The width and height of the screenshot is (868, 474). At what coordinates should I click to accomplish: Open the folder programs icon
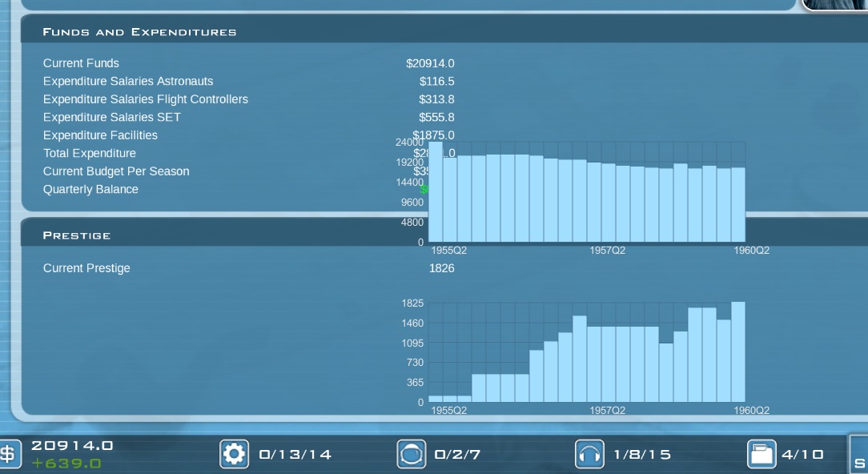tap(762, 454)
